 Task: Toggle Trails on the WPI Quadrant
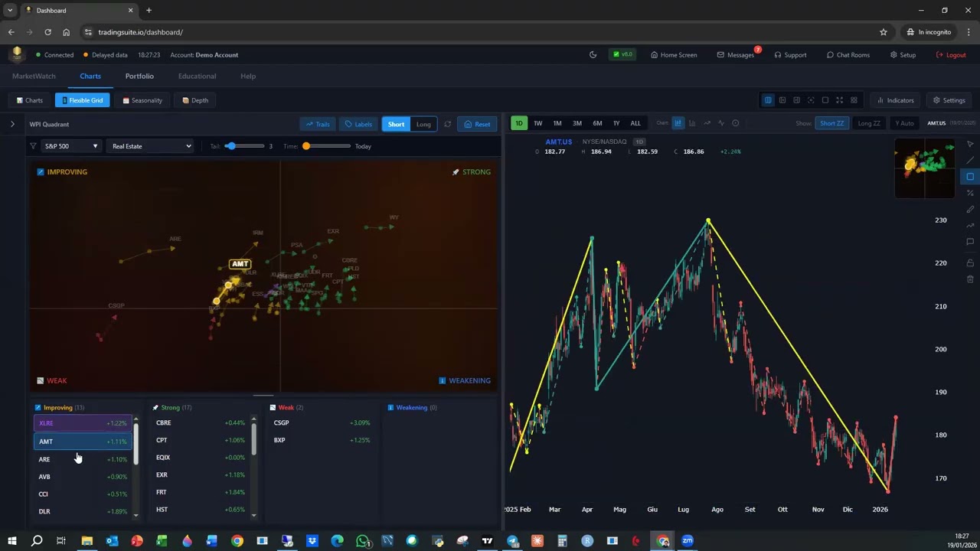(x=318, y=124)
